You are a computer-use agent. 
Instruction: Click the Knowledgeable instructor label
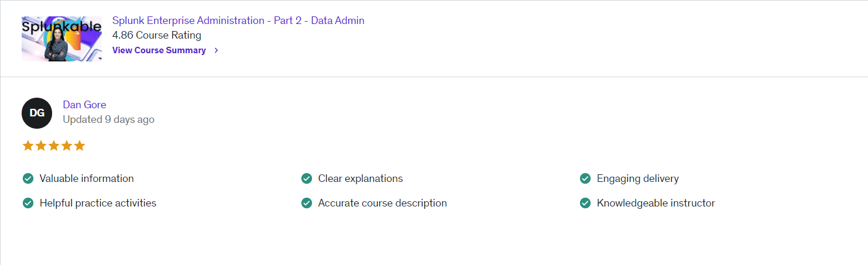point(656,203)
